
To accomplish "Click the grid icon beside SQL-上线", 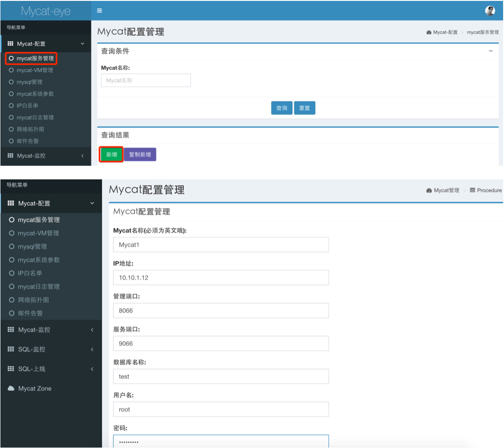I will 11,369.
